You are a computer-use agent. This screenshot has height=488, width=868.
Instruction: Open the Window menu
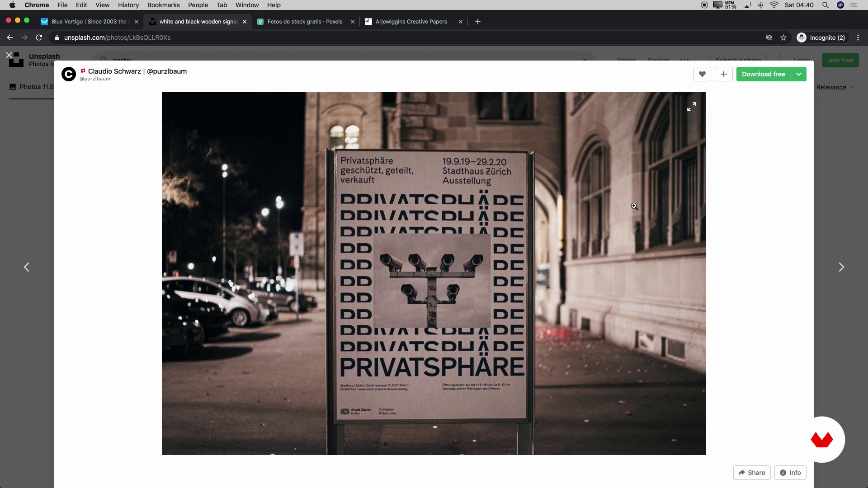[247, 5]
